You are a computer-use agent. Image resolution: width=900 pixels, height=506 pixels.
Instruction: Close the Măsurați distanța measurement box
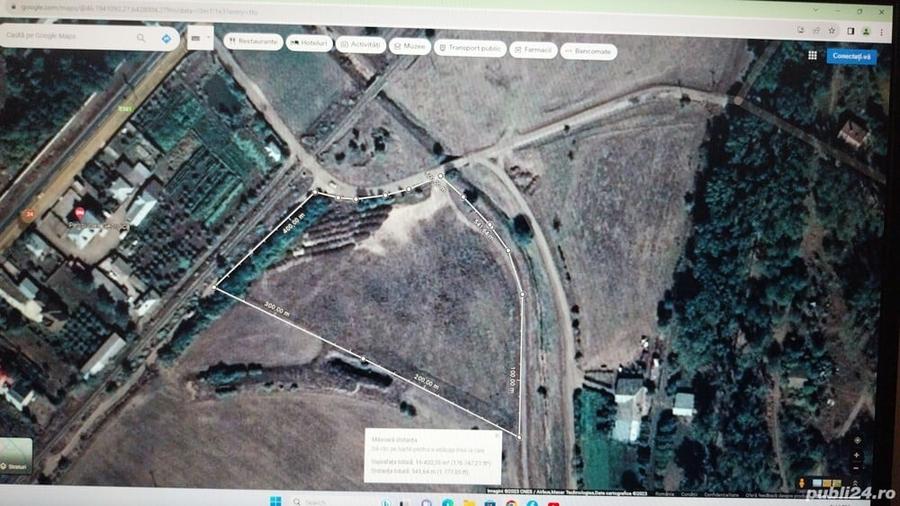[x=496, y=435]
